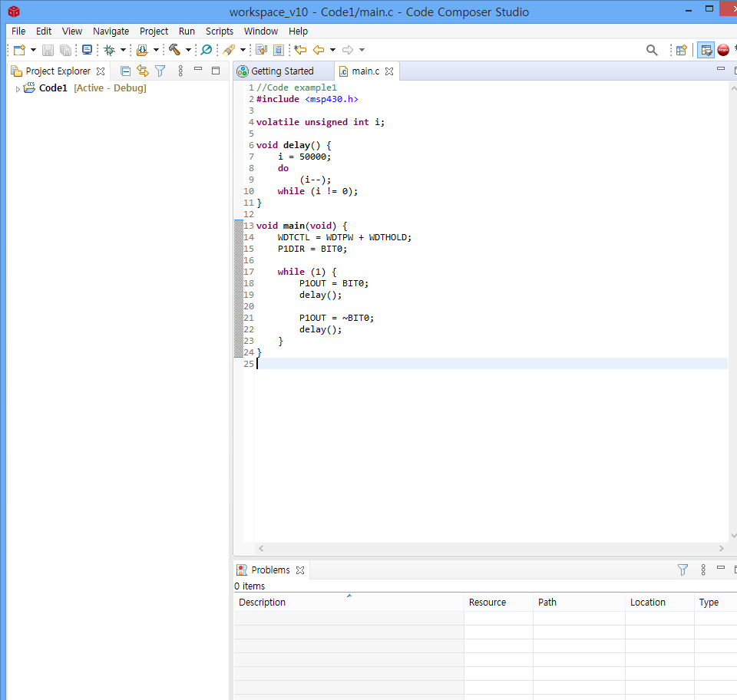Close the main.c editor tab

[x=389, y=71]
